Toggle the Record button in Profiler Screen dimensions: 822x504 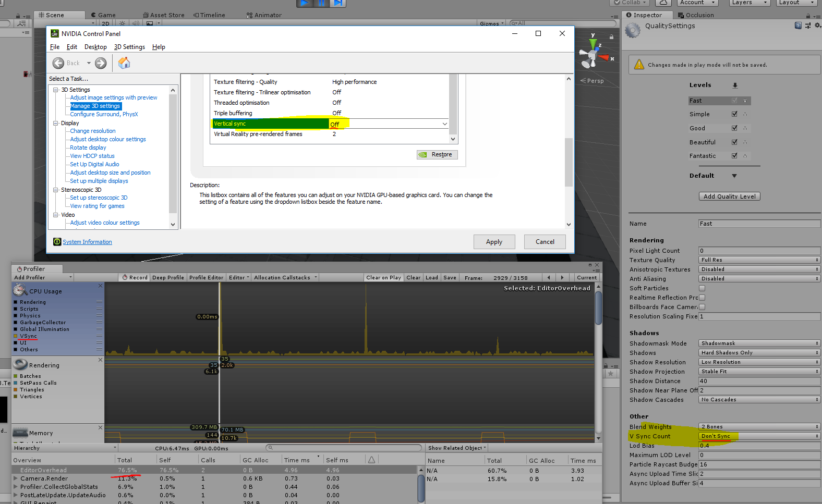click(135, 278)
